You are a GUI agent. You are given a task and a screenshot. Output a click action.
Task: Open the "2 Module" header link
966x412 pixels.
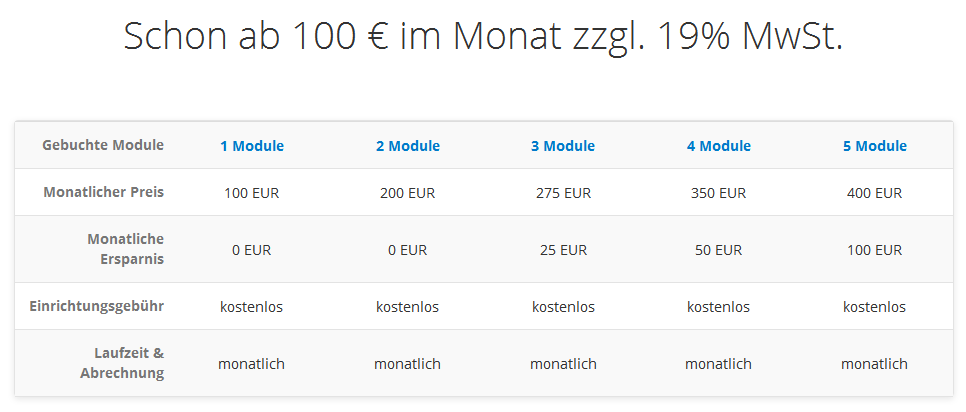click(x=408, y=146)
